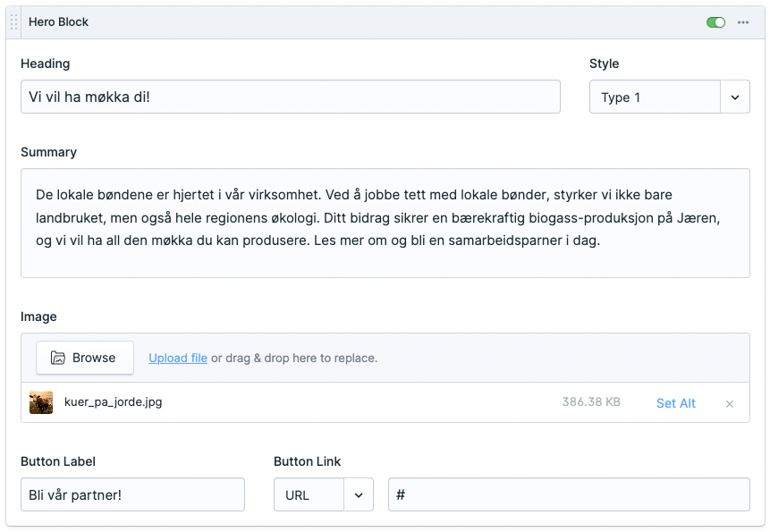
Task: Click the Hero Block title header
Action: point(59,22)
